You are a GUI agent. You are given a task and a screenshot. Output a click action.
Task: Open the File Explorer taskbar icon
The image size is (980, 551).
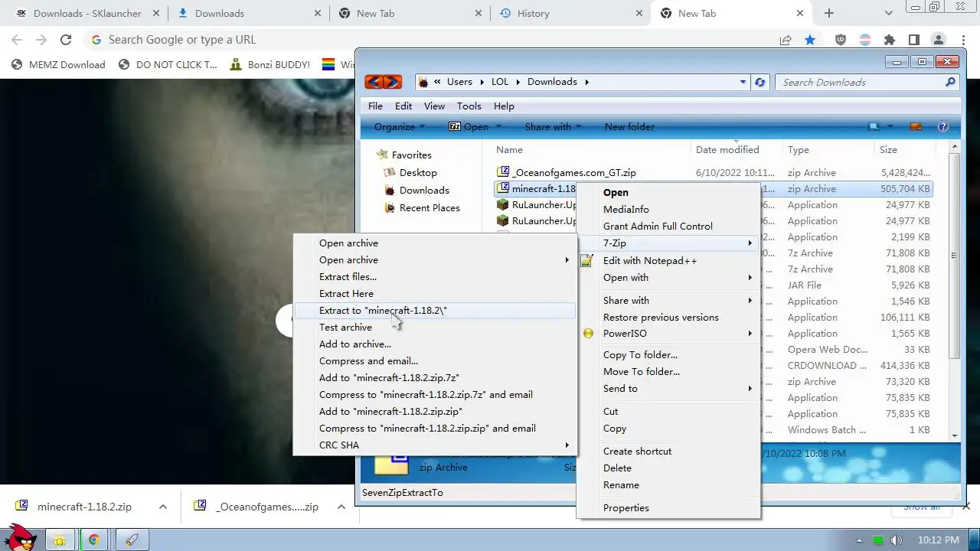click(59, 540)
